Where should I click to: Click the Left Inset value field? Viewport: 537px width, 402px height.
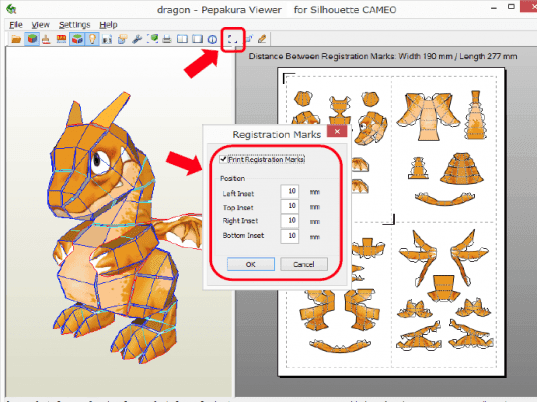coord(289,191)
